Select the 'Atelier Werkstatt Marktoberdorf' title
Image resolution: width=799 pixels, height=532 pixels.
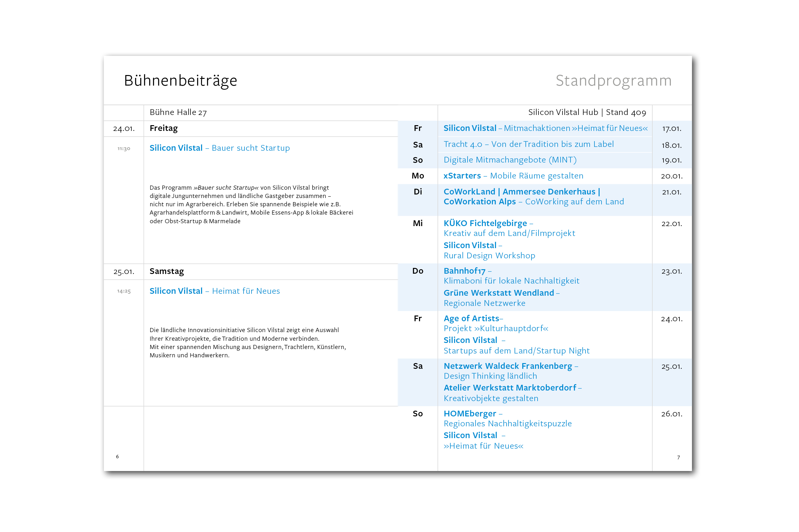tap(510, 388)
